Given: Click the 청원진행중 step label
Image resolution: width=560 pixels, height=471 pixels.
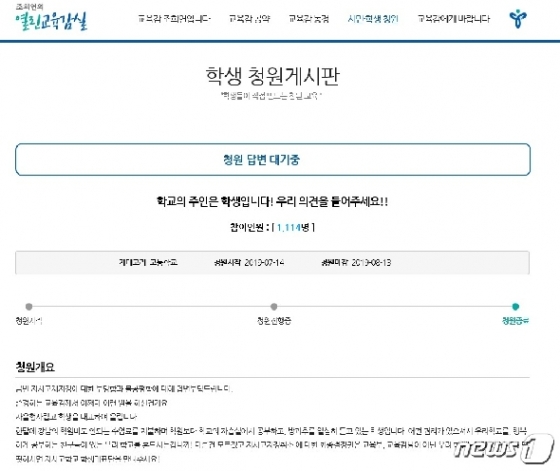Looking at the screenshot, I should tap(274, 321).
